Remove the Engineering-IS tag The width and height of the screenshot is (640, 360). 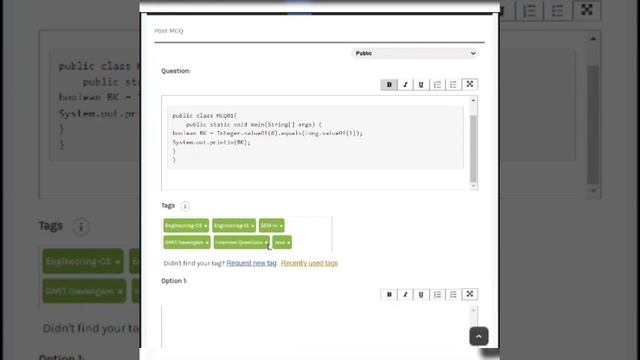pos(253,226)
